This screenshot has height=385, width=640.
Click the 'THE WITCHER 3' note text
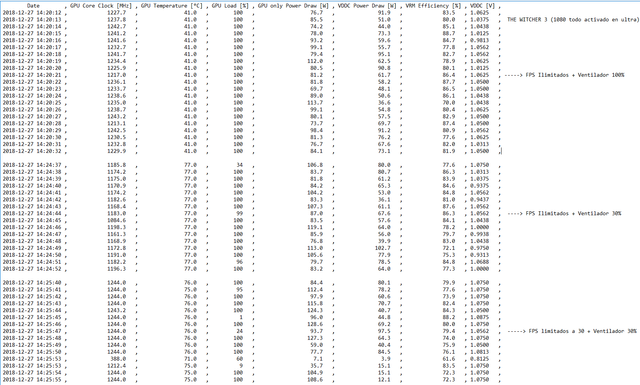click(x=527, y=20)
